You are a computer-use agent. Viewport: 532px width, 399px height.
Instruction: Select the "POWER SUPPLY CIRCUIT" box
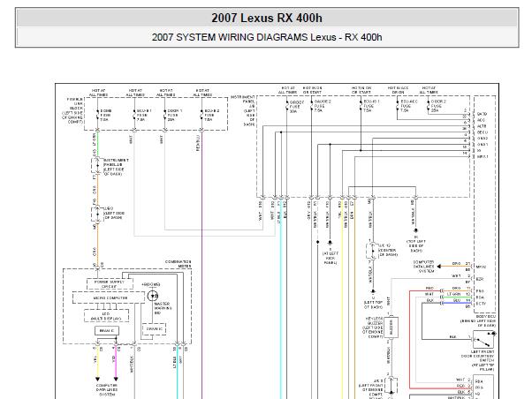110,284
